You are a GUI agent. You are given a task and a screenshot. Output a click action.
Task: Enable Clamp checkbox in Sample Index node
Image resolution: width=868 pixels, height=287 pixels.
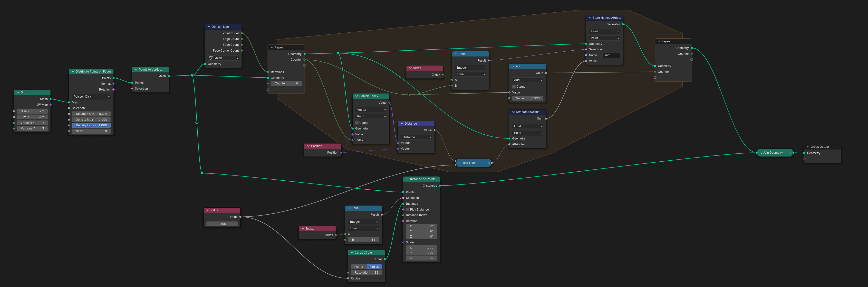click(x=357, y=123)
